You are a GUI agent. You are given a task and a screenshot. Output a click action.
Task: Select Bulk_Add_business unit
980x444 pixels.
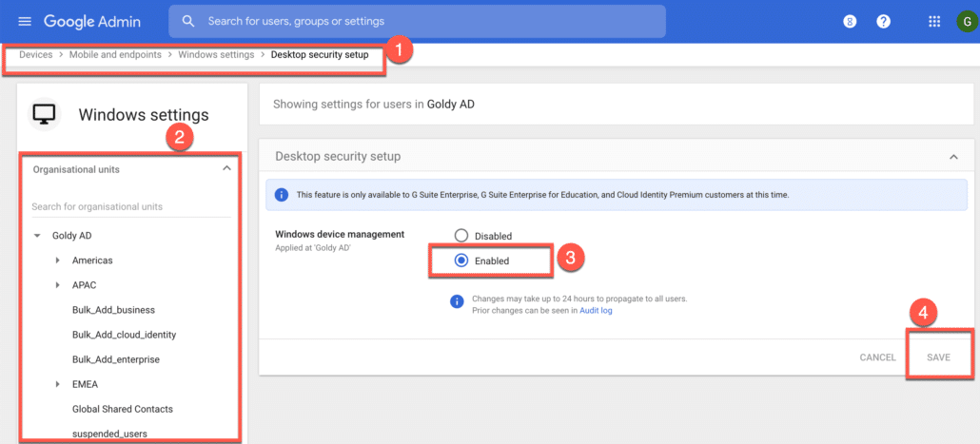click(x=114, y=310)
